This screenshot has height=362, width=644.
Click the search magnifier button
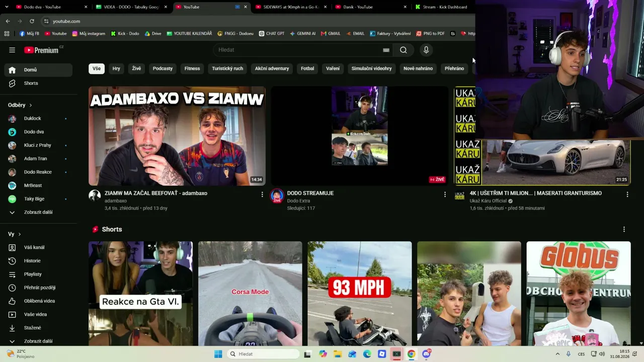pos(404,50)
